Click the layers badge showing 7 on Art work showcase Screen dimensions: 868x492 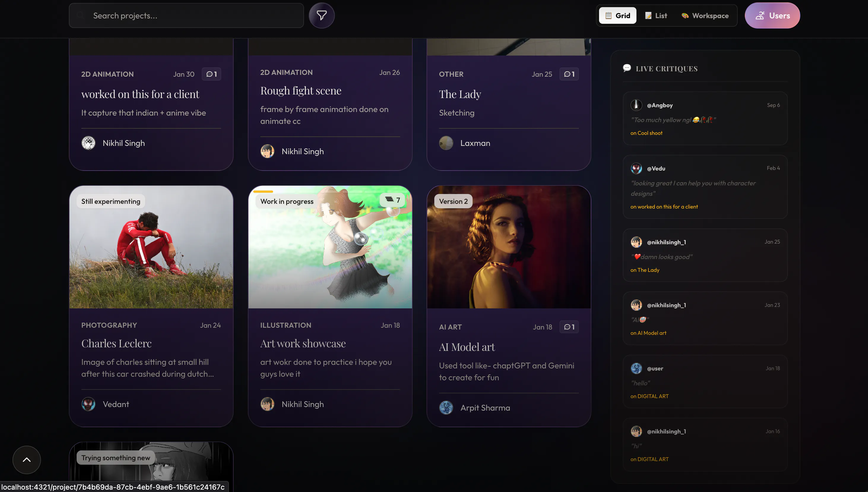[x=392, y=200]
